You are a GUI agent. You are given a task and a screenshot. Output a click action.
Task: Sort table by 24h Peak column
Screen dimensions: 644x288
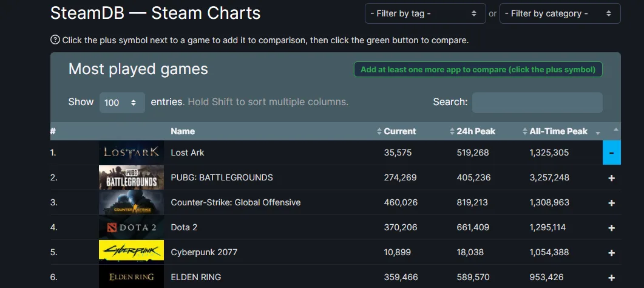click(475, 131)
